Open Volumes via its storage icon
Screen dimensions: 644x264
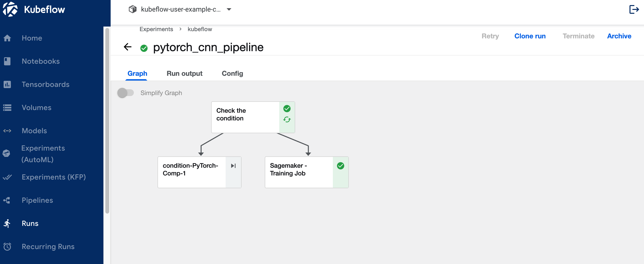pos(7,108)
